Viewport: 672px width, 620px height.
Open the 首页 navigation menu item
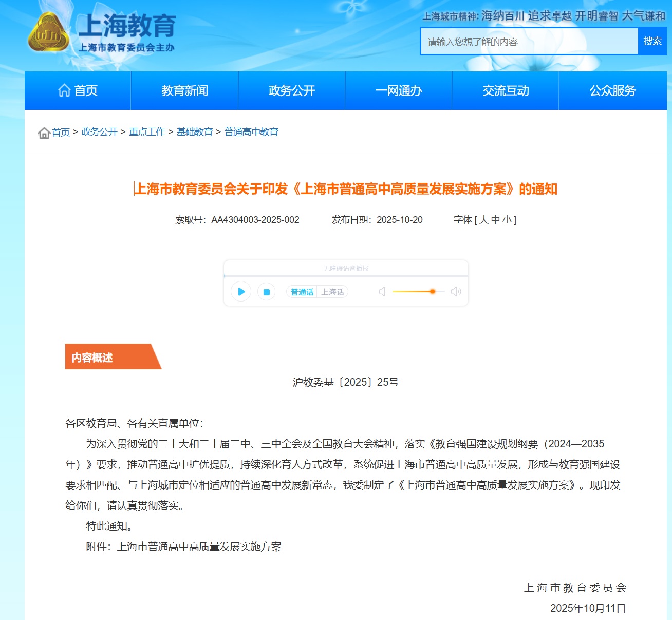pos(78,91)
